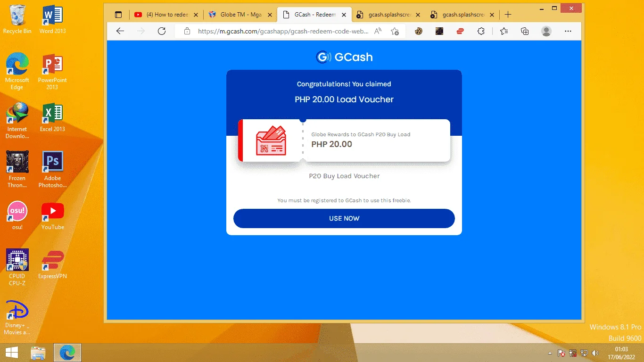Click the PHP 20.00 Load Voucher heading

click(344, 99)
